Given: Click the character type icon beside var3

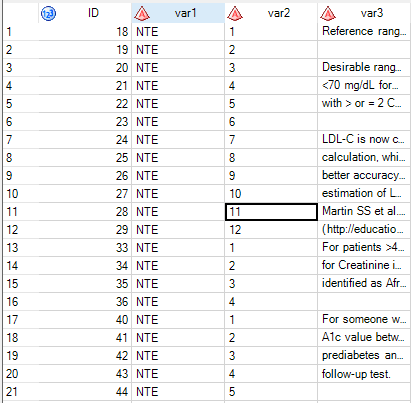Looking at the screenshot, I should [x=328, y=13].
